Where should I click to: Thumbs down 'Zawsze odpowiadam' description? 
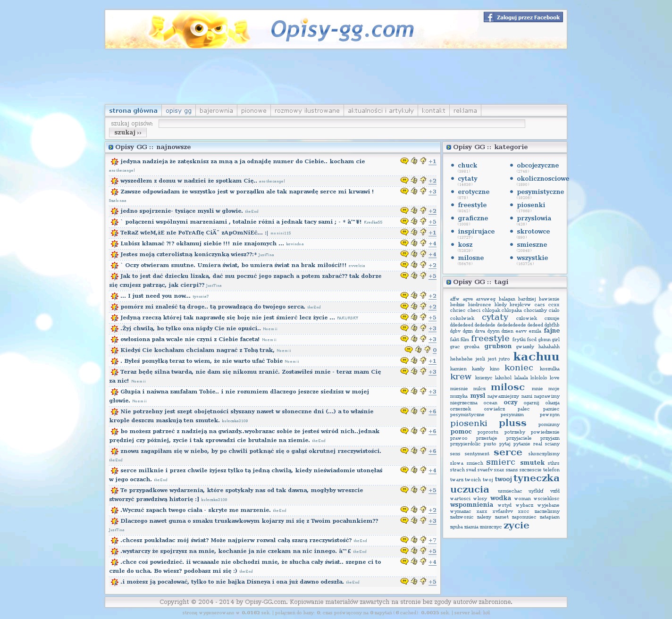click(423, 191)
